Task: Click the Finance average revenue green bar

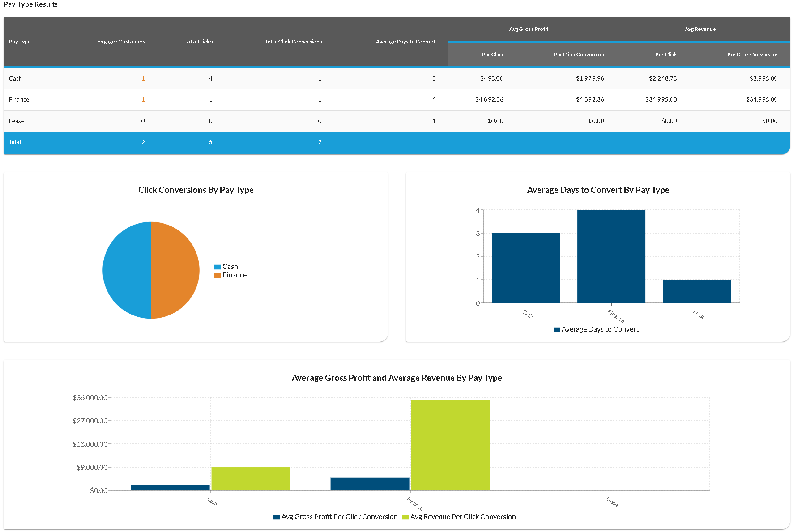Action: [450, 445]
